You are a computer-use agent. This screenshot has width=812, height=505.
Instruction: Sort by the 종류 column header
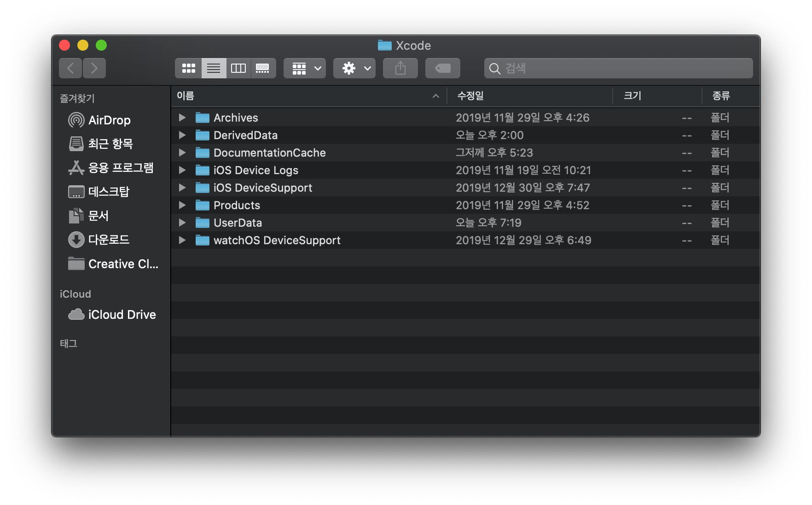[x=731, y=96]
